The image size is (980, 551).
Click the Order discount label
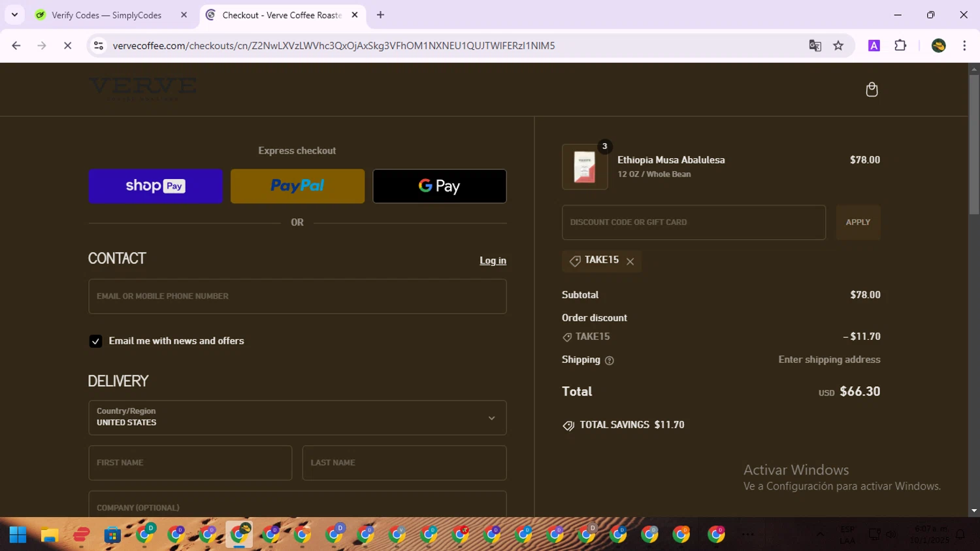[595, 318]
